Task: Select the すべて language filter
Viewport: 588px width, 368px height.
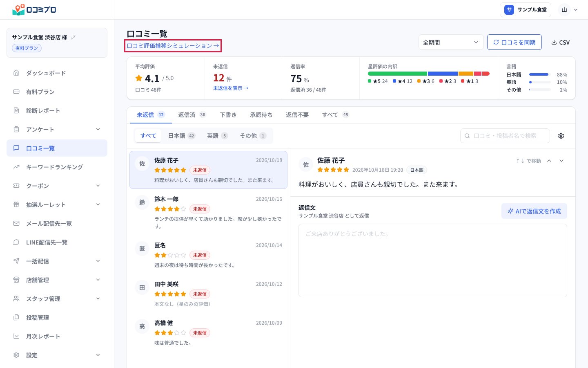Action: (x=148, y=136)
